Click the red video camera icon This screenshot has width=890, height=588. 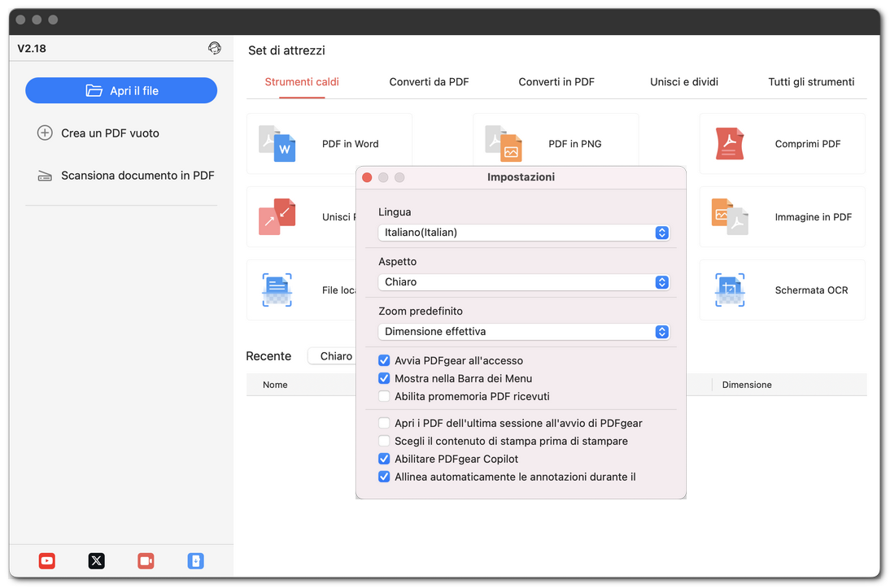(x=146, y=560)
